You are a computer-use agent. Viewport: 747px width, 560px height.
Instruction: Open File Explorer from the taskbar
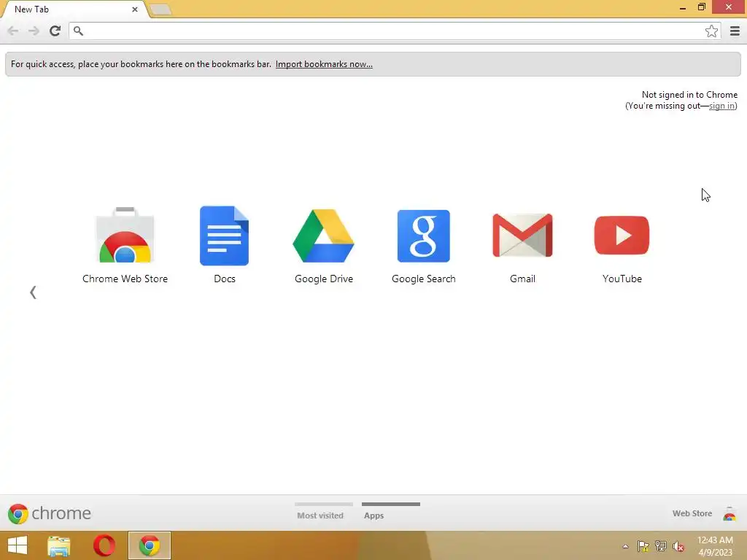[x=59, y=545]
